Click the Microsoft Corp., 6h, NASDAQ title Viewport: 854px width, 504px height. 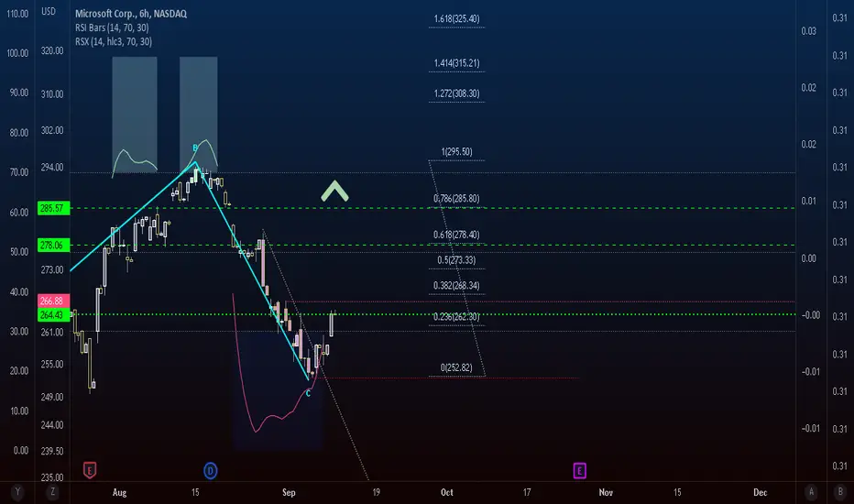(131, 14)
